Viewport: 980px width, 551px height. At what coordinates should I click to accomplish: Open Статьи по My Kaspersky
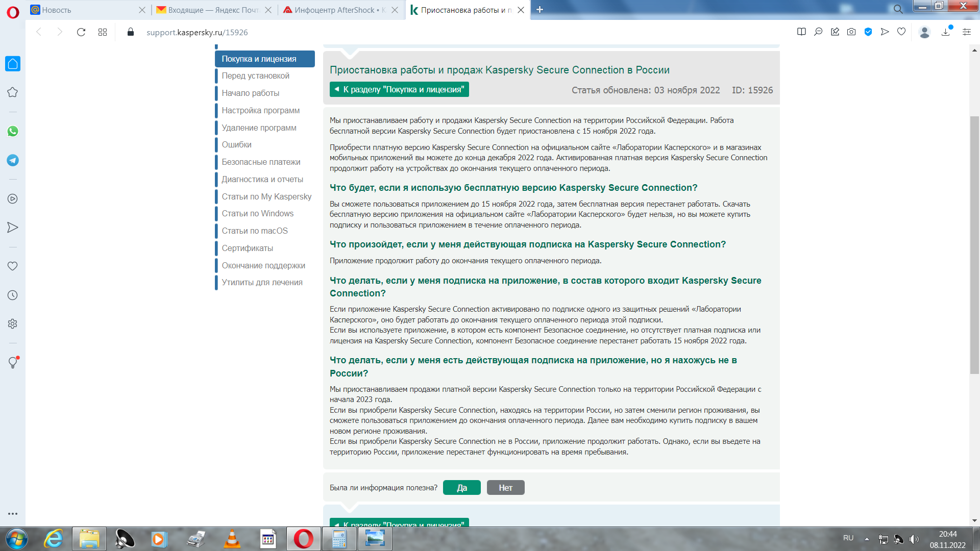pyautogui.click(x=266, y=196)
